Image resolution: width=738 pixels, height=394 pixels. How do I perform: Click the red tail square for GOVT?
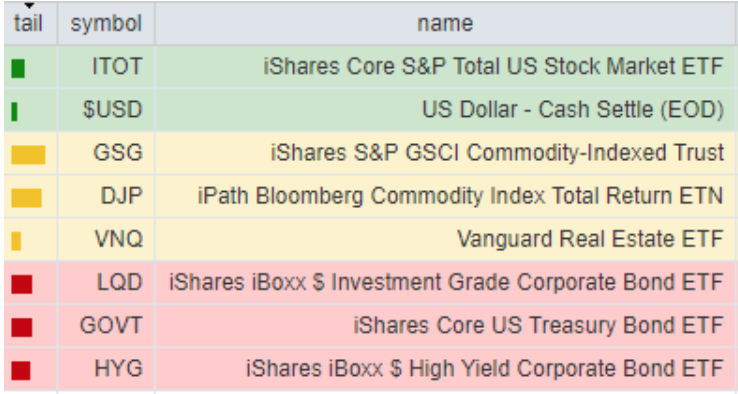(x=22, y=328)
